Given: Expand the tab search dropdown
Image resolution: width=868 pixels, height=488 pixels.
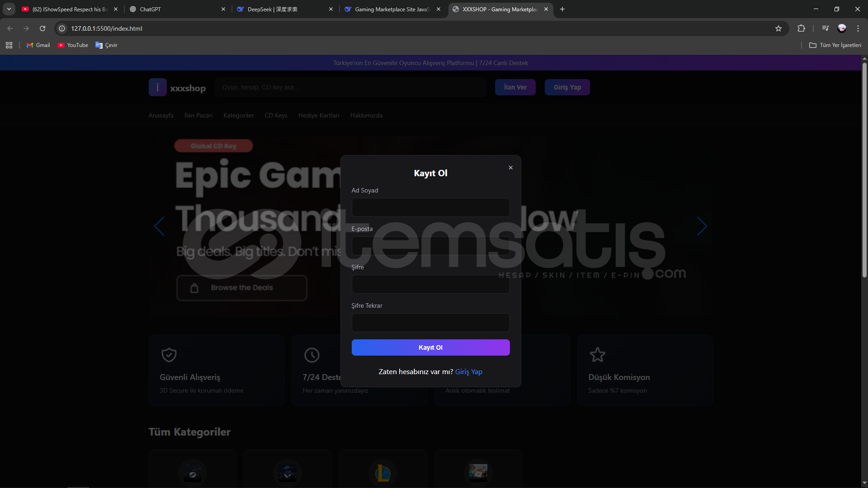Looking at the screenshot, I should [x=9, y=9].
